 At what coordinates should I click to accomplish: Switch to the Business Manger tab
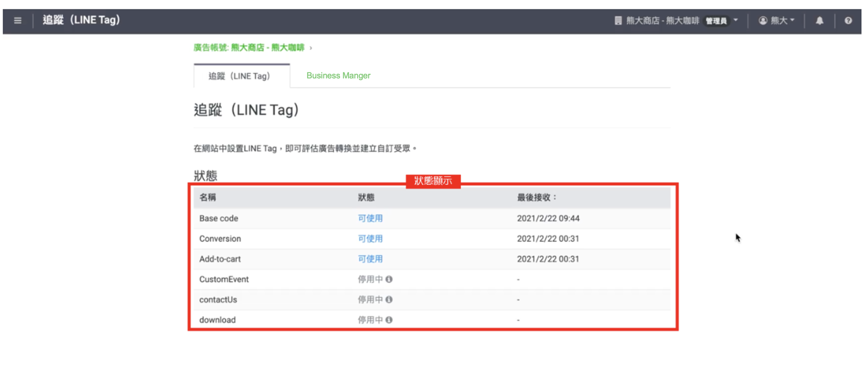(338, 75)
